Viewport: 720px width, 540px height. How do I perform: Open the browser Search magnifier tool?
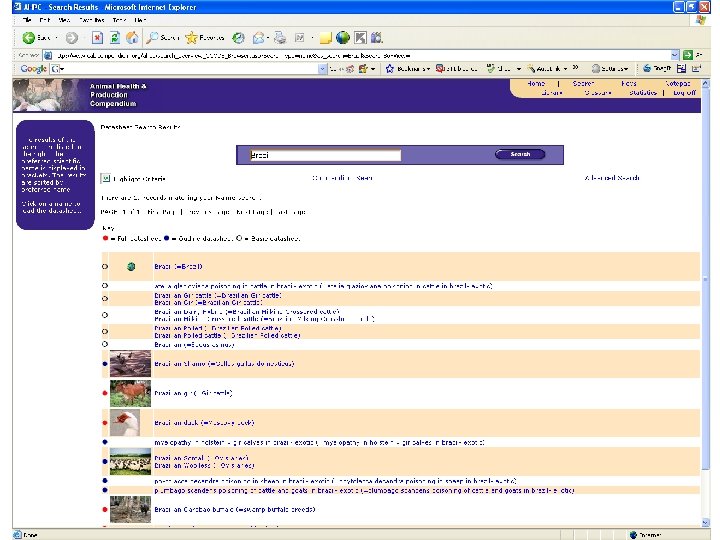(152, 38)
